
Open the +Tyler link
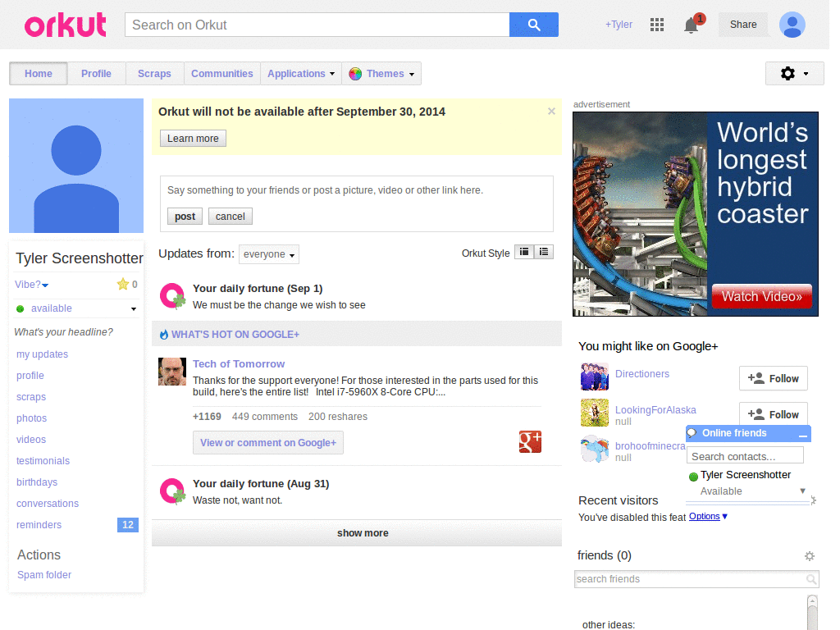619,25
